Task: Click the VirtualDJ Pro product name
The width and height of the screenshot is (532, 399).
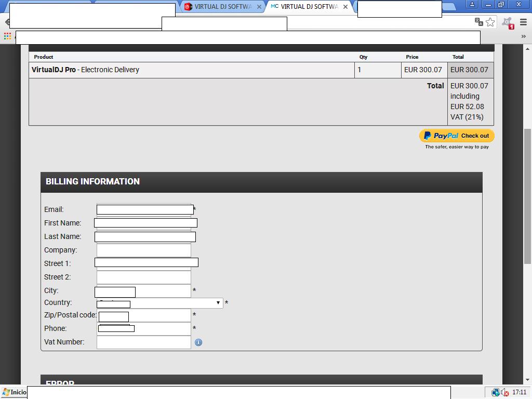Action: [54, 70]
